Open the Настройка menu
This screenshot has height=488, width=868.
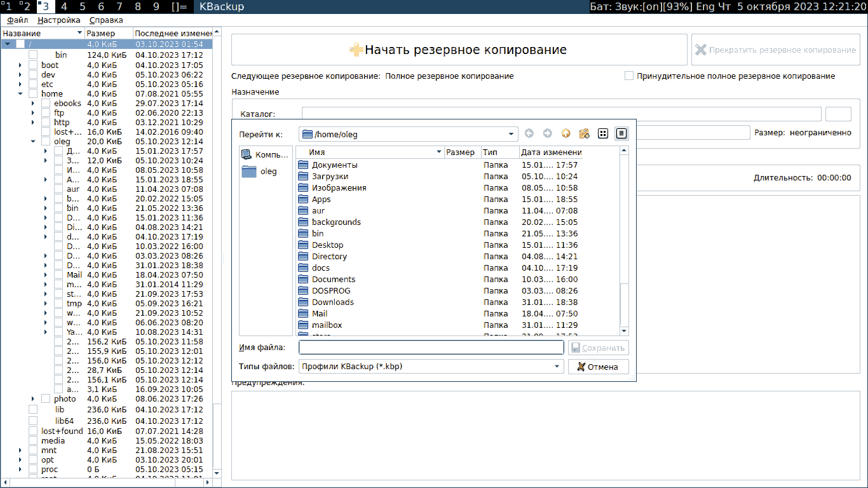click(58, 20)
